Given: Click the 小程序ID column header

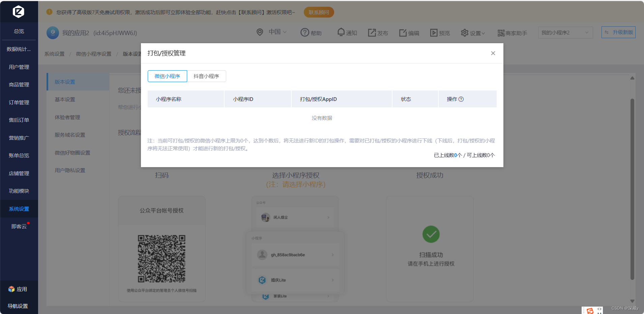Looking at the screenshot, I should tap(258, 99).
